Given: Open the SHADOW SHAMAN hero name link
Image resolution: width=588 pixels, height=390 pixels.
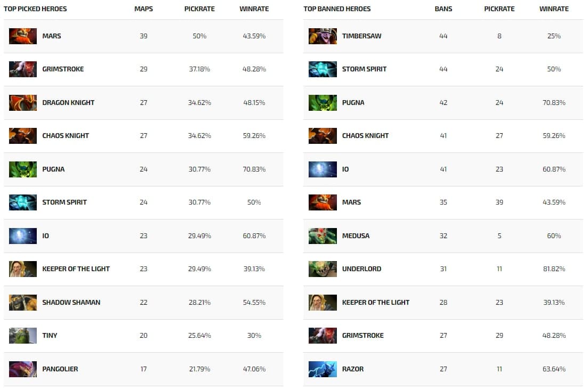Looking at the screenshot, I should pos(71,302).
